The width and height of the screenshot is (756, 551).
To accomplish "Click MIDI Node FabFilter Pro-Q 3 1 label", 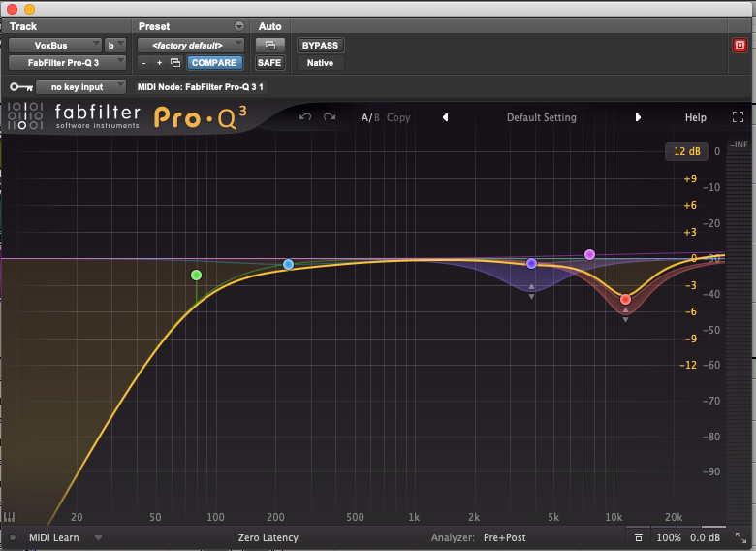I will tap(200, 87).
